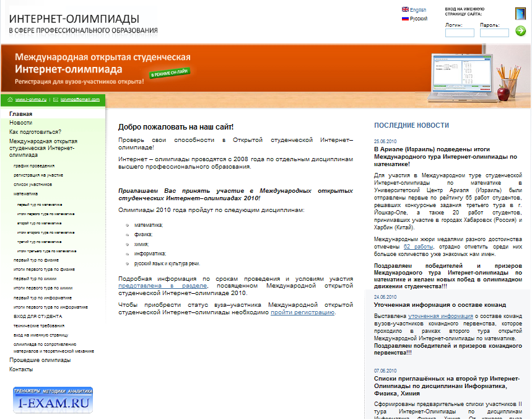
Task: Select 'Как подготовиться?' in the sidebar
Action: pyautogui.click(x=35, y=132)
